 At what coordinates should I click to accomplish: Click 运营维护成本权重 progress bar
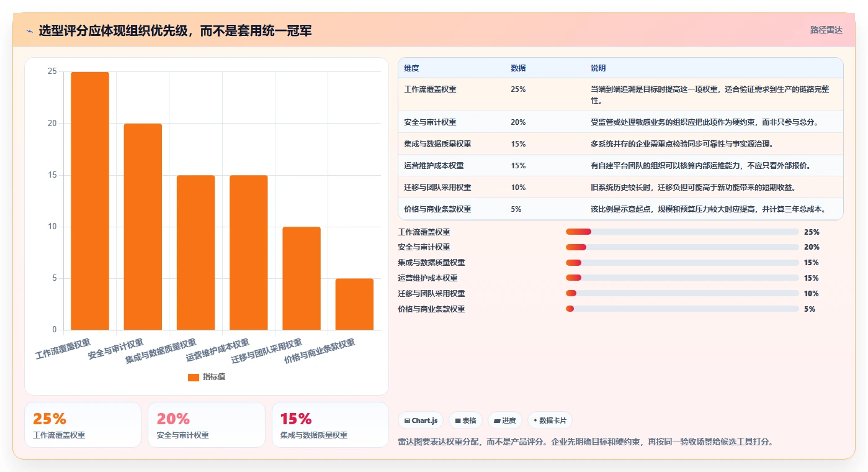pyautogui.click(x=682, y=278)
